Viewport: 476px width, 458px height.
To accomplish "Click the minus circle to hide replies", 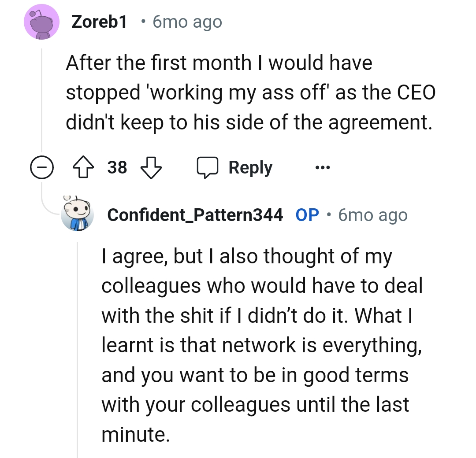I will (x=42, y=167).
